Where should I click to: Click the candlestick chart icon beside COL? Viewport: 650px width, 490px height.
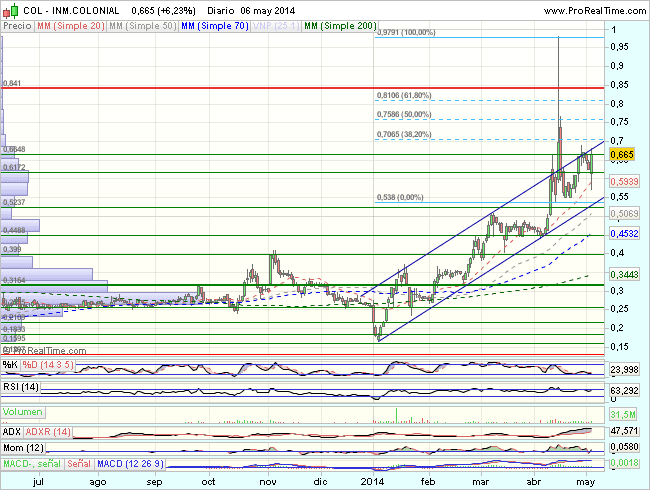pyautogui.click(x=10, y=9)
